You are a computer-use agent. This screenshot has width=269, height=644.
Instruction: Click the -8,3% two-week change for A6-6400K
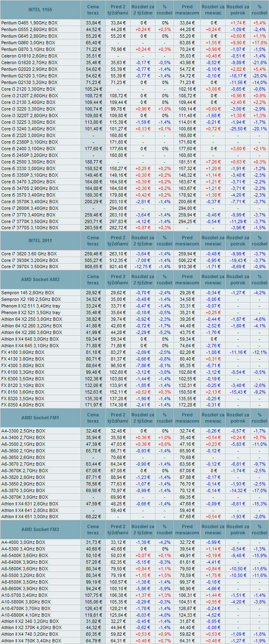[x=165, y=562]
